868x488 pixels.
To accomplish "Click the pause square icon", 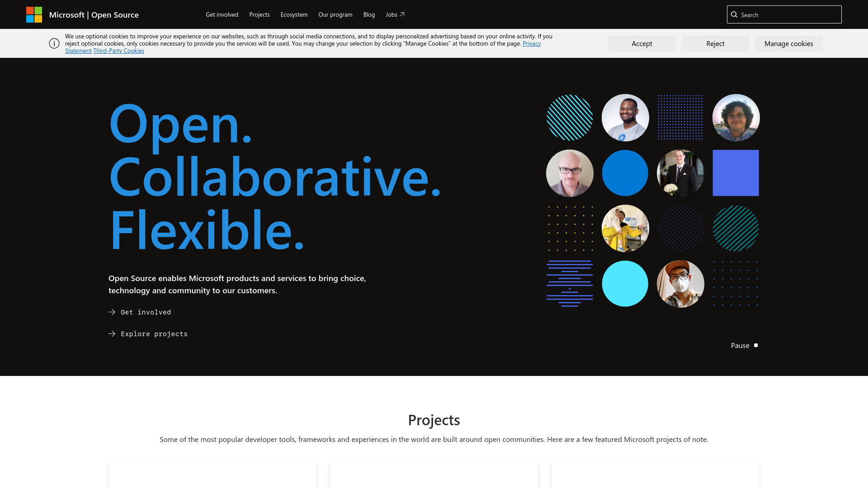I will [x=756, y=345].
